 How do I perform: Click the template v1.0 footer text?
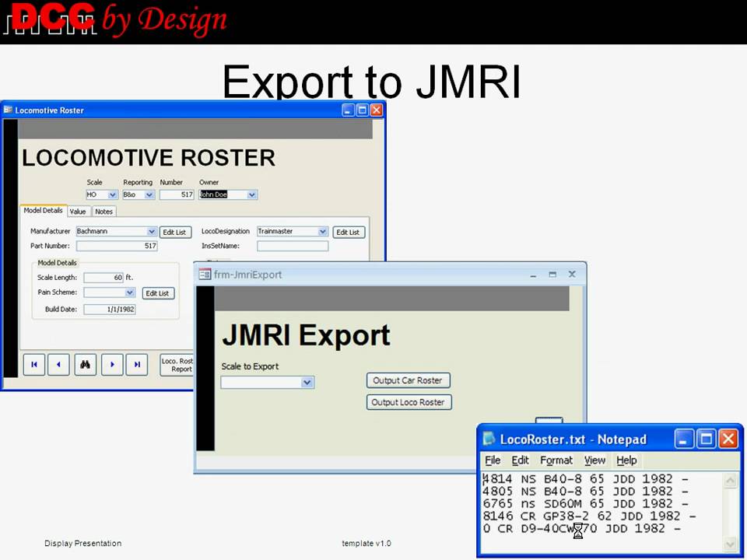point(366,544)
